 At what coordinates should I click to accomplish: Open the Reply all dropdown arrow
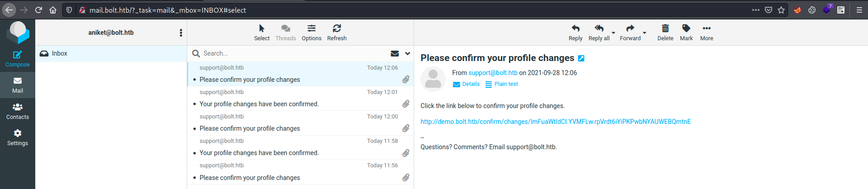613,33
